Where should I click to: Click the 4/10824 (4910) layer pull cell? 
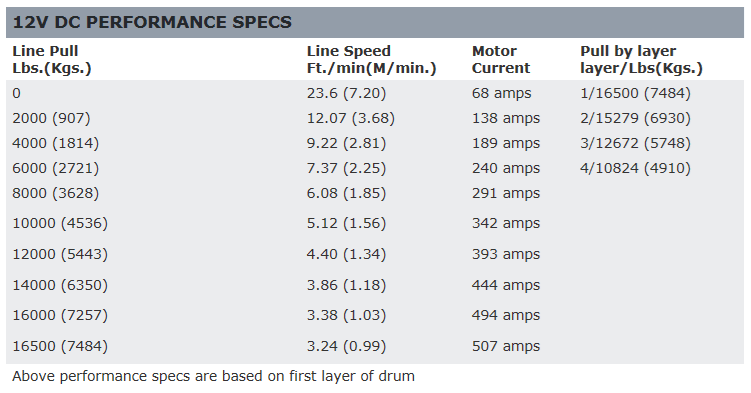click(635, 168)
